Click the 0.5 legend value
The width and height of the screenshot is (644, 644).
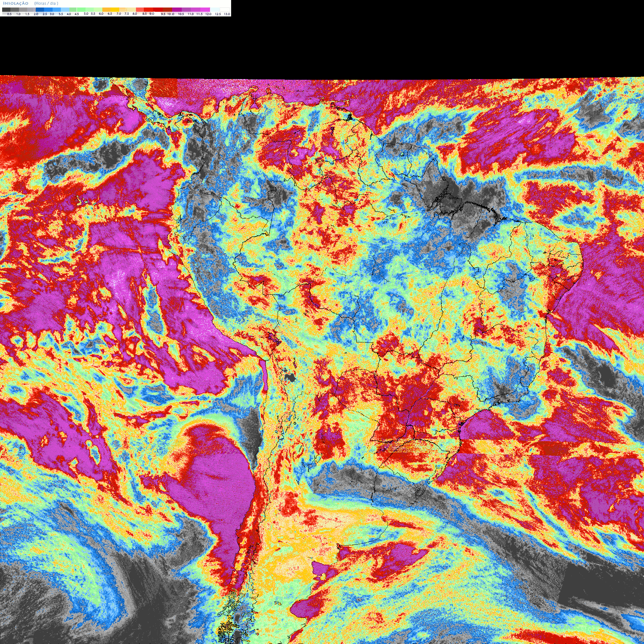(x=9, y=14)
